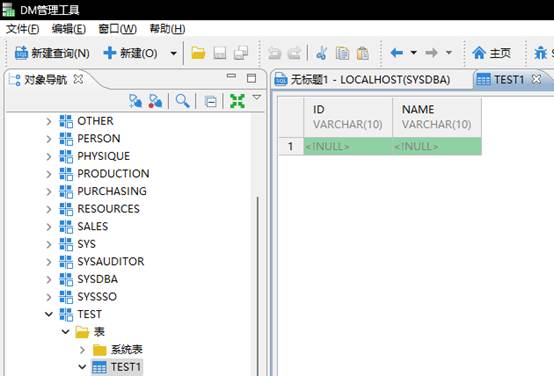554x376 pixels.
Task: Click the NAME column header
Action: (437, 117)
